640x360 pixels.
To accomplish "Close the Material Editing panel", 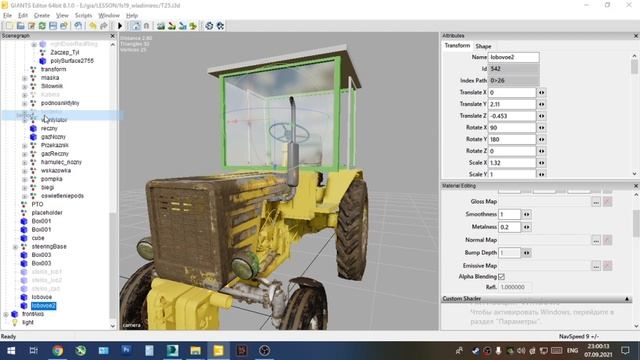I will coord(636,186).
